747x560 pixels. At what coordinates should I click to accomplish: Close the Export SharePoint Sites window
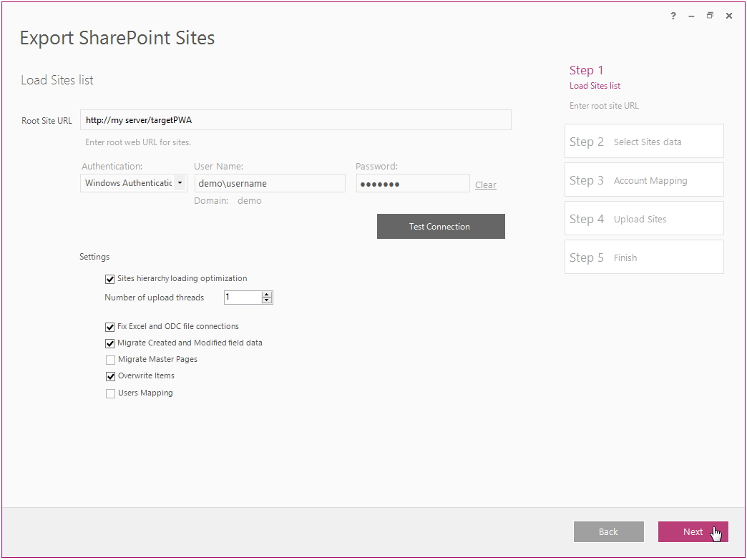point(729,16)
